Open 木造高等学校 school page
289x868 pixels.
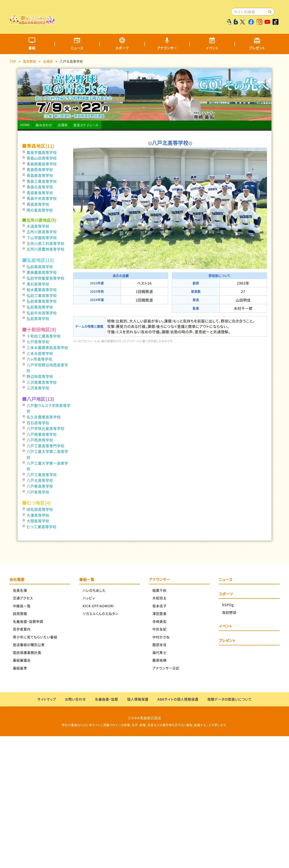[x=38, y=226]
